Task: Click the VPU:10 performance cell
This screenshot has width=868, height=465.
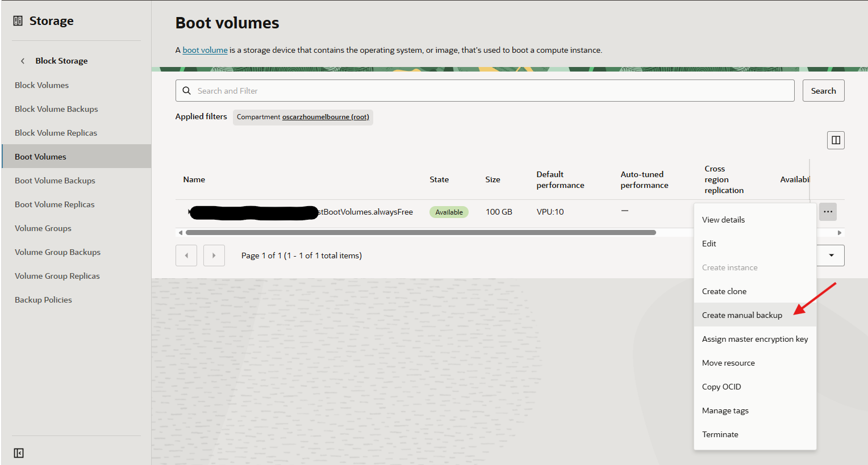Action: point(550,212)
